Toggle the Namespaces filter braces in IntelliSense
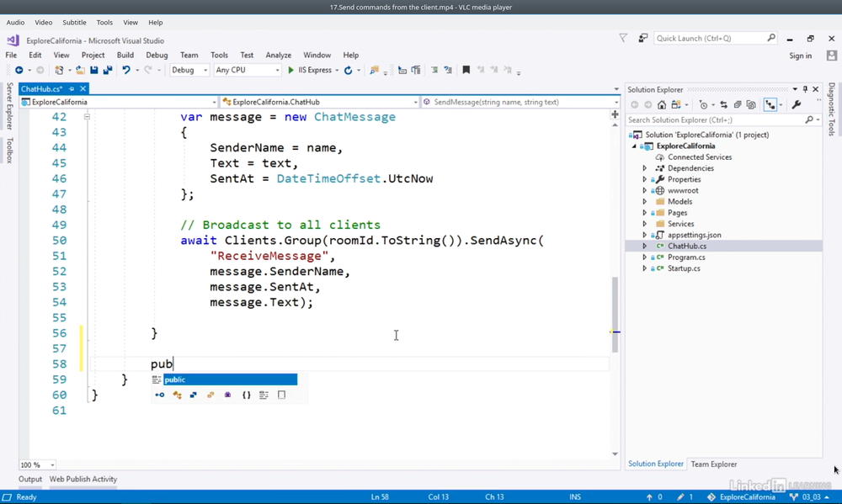This screenshot has height=504, width=842. (247, 395)
